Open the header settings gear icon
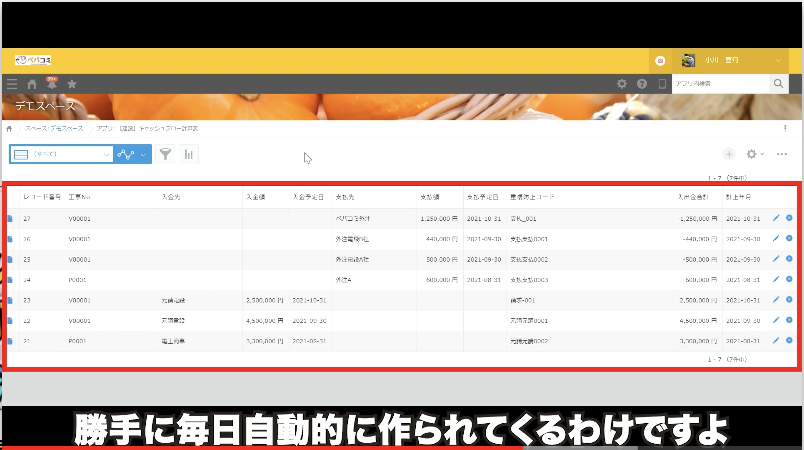This screenshot has width=804, height=450. (622, 84)
